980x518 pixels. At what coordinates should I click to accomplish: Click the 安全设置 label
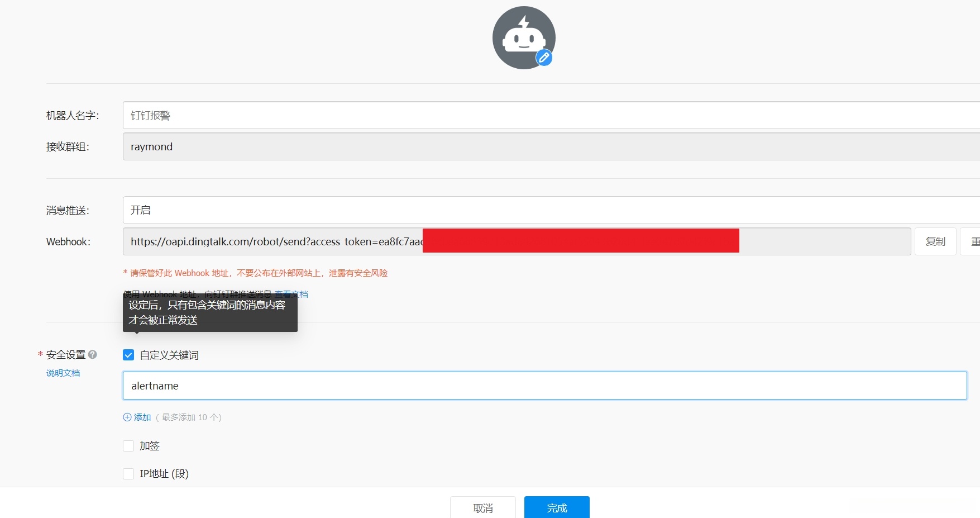[66, 354]
